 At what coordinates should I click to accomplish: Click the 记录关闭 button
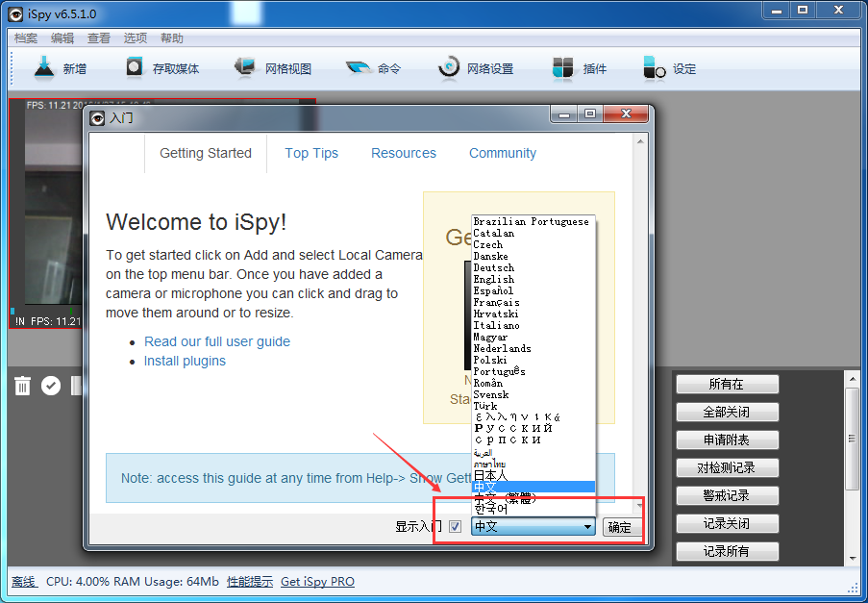(x=727, y=523)
